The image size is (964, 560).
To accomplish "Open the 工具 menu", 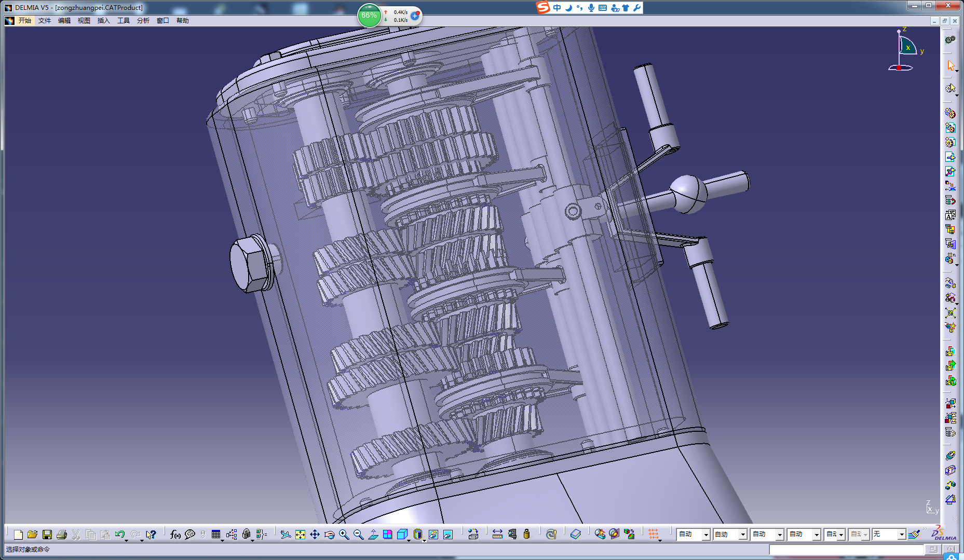I will (x=124, y=21).
